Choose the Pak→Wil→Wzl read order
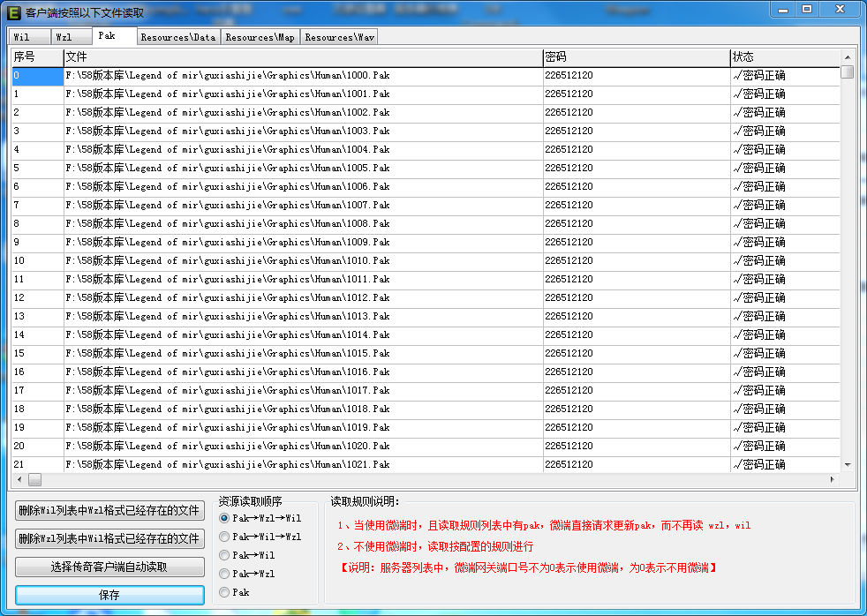867x616 pixels. pyautogui.click(x=224, y=537)
